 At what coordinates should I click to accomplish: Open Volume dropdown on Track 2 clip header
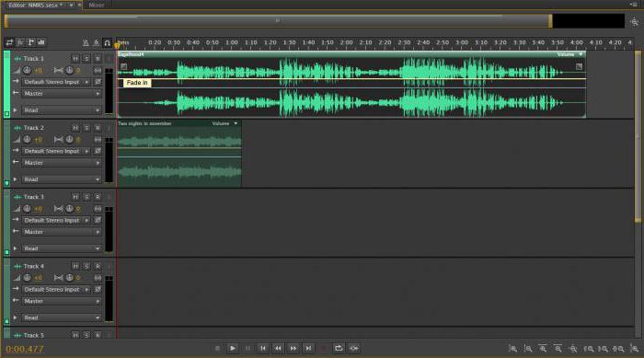tap(224, 123)
